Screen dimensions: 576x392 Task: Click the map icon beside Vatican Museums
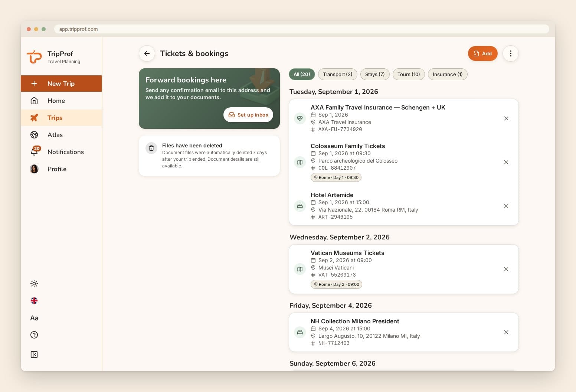tap(300, 269)
